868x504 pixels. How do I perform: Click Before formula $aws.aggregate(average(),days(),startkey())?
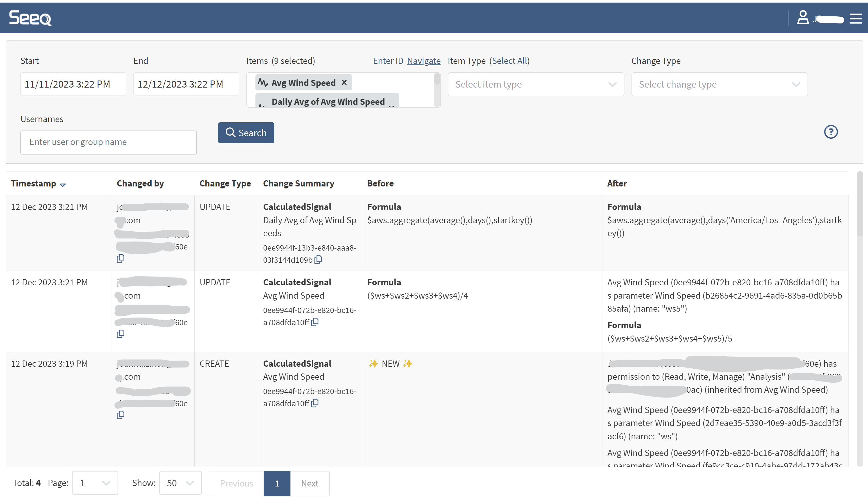(x=450, y=220)
